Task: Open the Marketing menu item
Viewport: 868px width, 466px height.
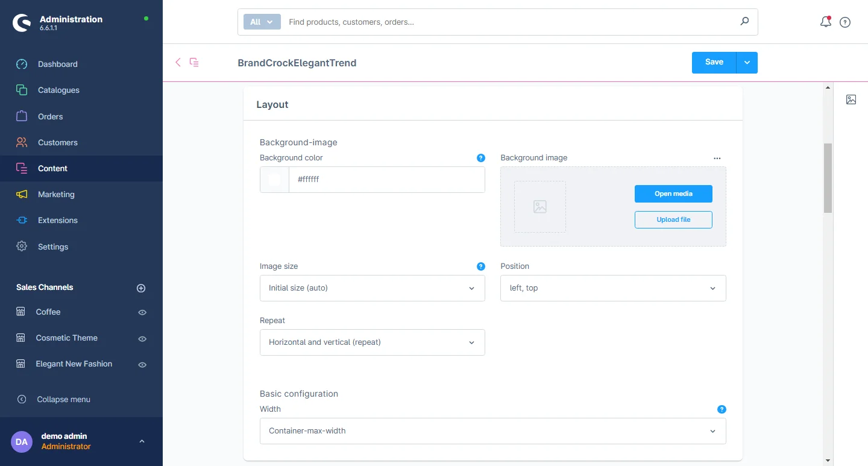Action: 56,194
